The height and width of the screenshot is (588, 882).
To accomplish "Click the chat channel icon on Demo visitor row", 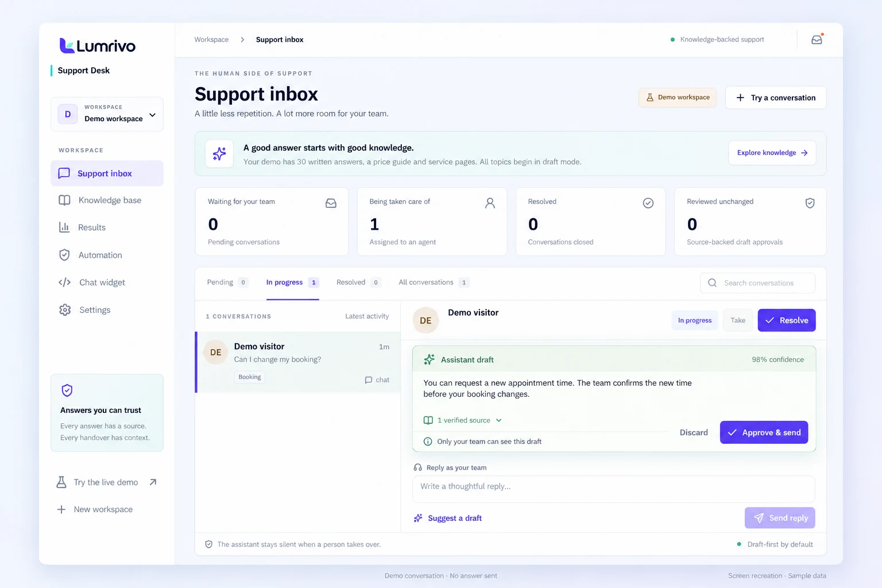I will coord(369,380).
